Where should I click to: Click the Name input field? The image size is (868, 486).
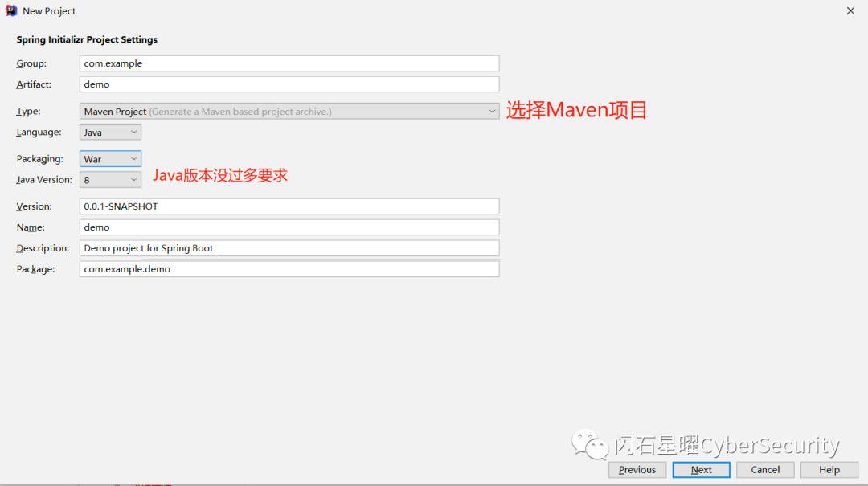[x=289, y=227]
